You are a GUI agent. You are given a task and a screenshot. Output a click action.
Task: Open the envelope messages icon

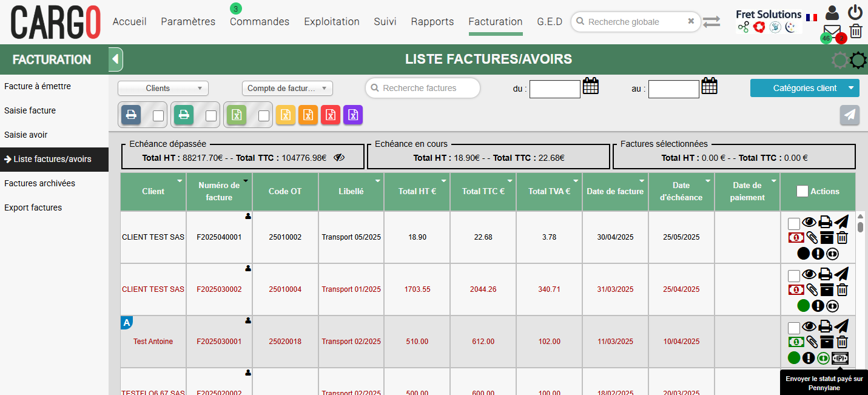pos(832,32)
